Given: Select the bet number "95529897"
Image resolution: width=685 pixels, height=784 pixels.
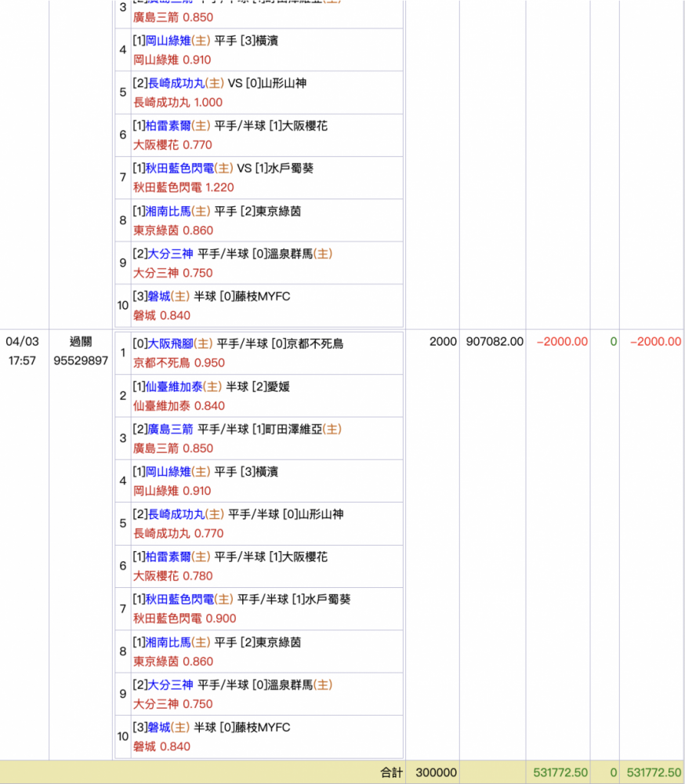Looking at the screenshot, I should 81,361.
